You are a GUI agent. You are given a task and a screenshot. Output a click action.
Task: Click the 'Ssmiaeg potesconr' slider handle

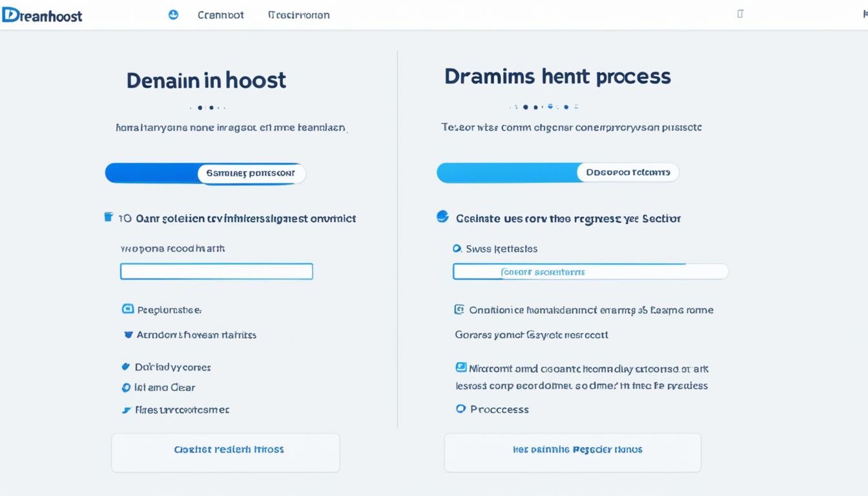(x=251, y=173)
